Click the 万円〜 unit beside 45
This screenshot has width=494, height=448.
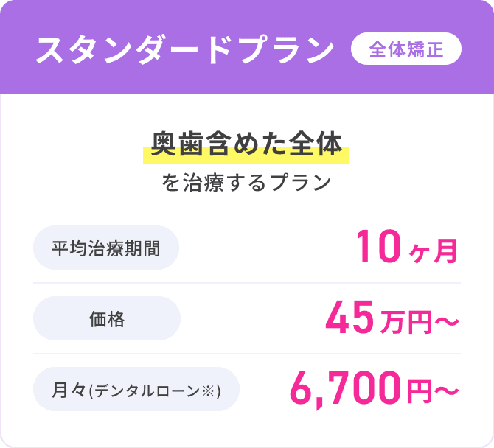[420, 321]
